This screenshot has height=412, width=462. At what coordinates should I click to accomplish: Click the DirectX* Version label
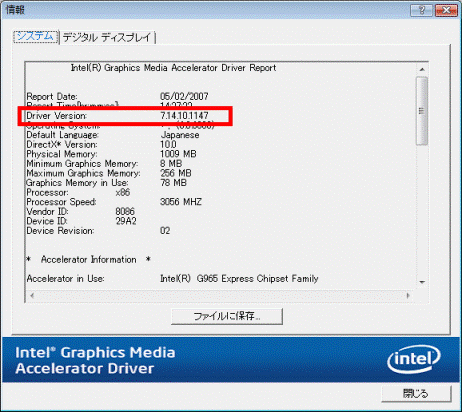coord(62,145)
